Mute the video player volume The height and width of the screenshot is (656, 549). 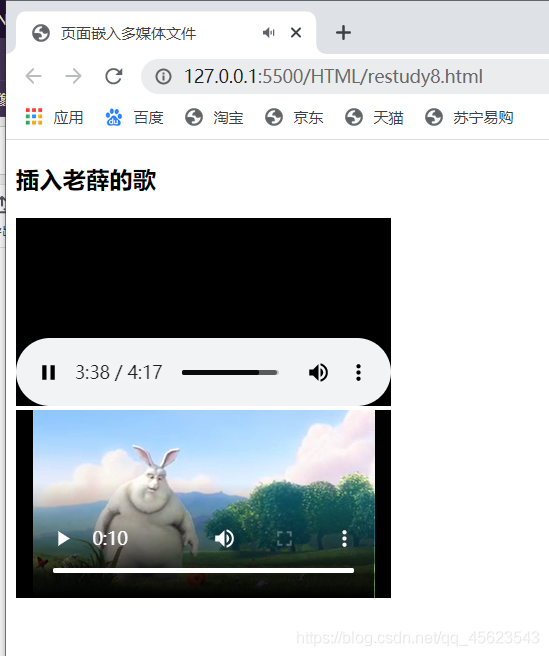pos(224,538)
